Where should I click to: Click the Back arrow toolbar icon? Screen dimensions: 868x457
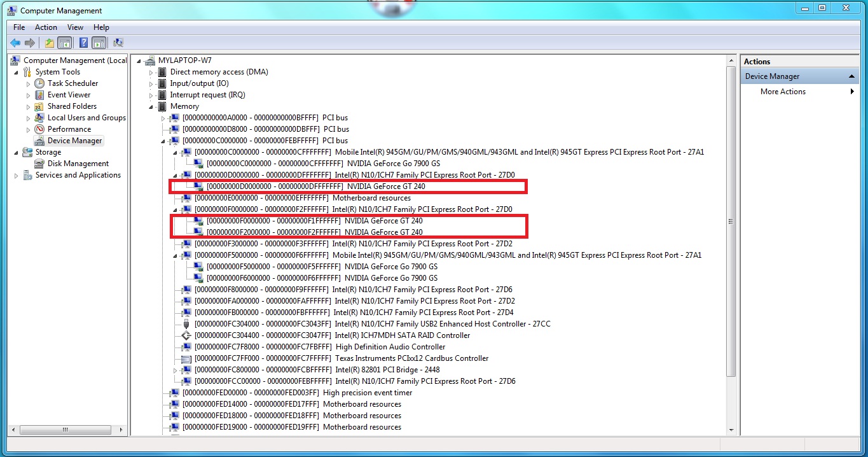[x=15, y=43]
